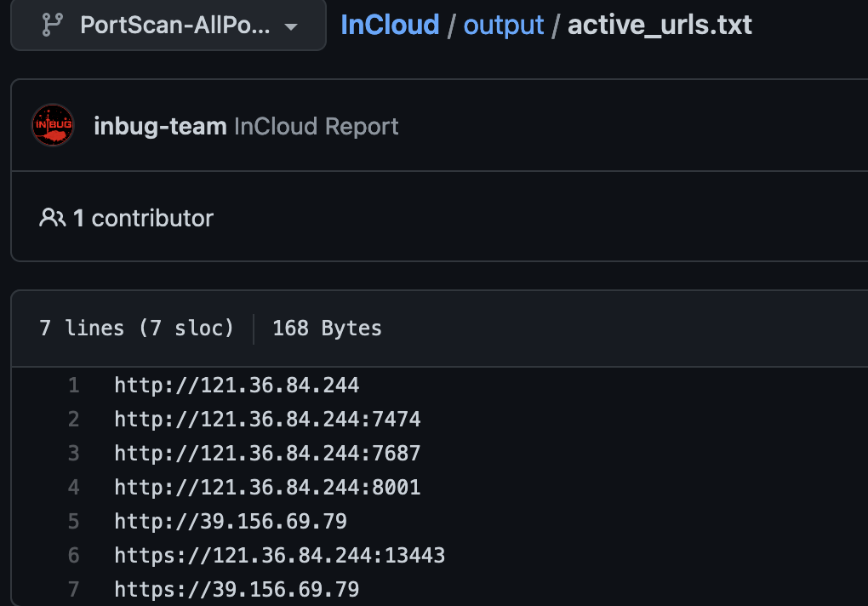Select line number 1
This screenshot has width=868, height=606.
(74, 386)
